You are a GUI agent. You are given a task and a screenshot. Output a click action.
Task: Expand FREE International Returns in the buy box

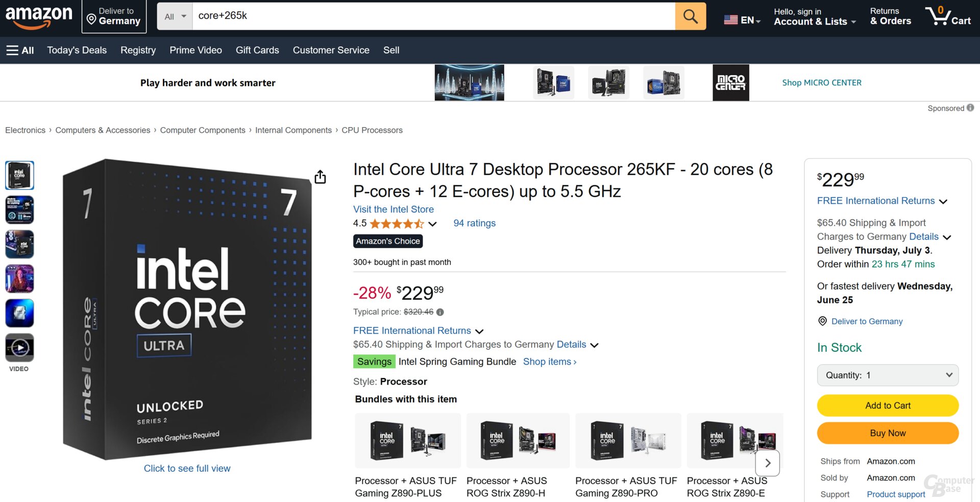pos(943,202)
